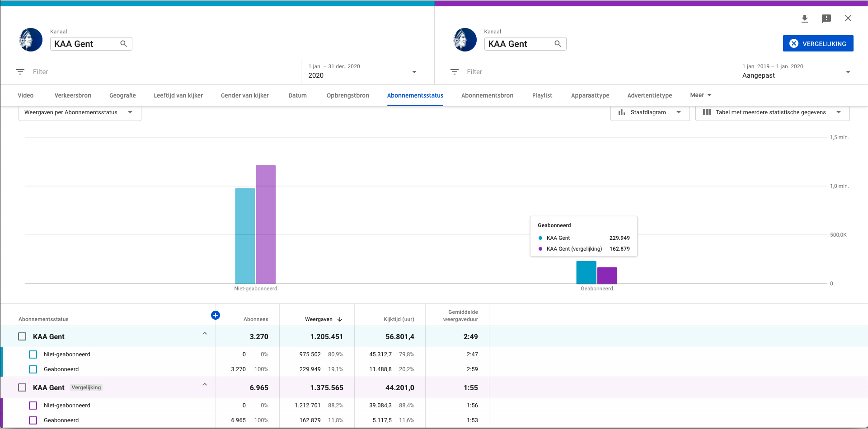Click the left KAA Gent channel search field
The width and height of the screenshot is (868, 429).
tap(91, 44)
